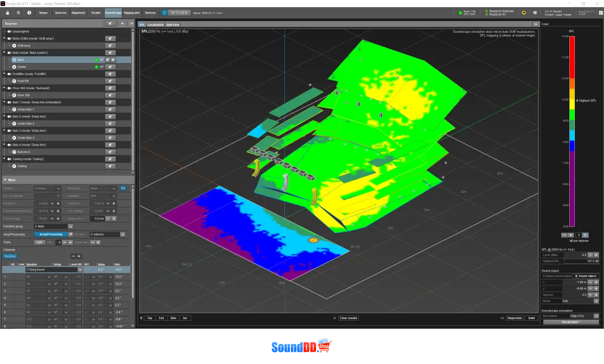
Task: Click the purple band of SPL color scale
Action: tap(572, 189)
